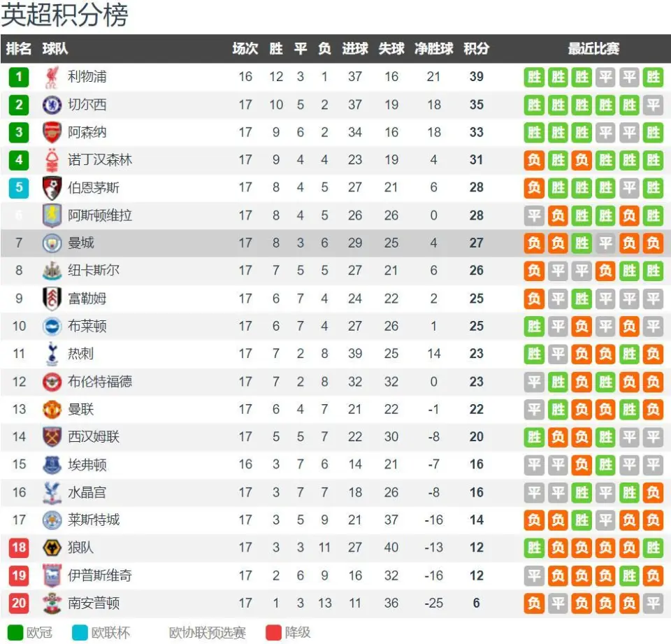Click Liverpool's most recent 胜 result badge

tap(653, 77)
